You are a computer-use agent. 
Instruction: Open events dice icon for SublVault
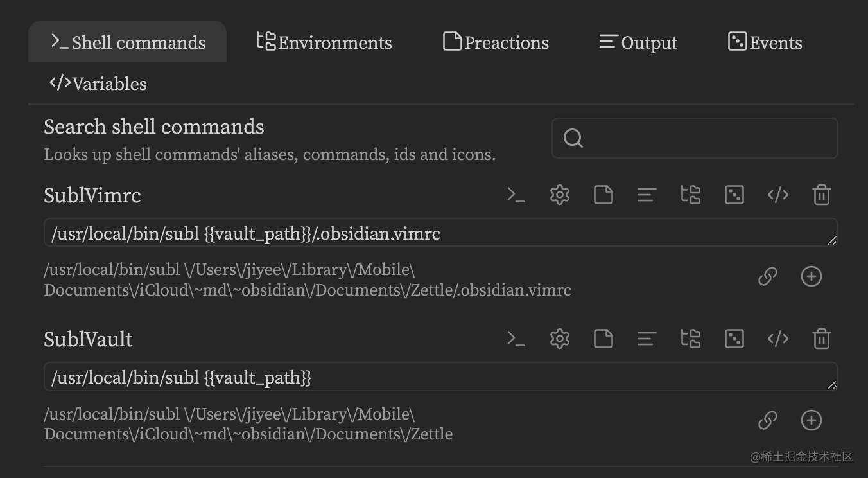(734, 339)
